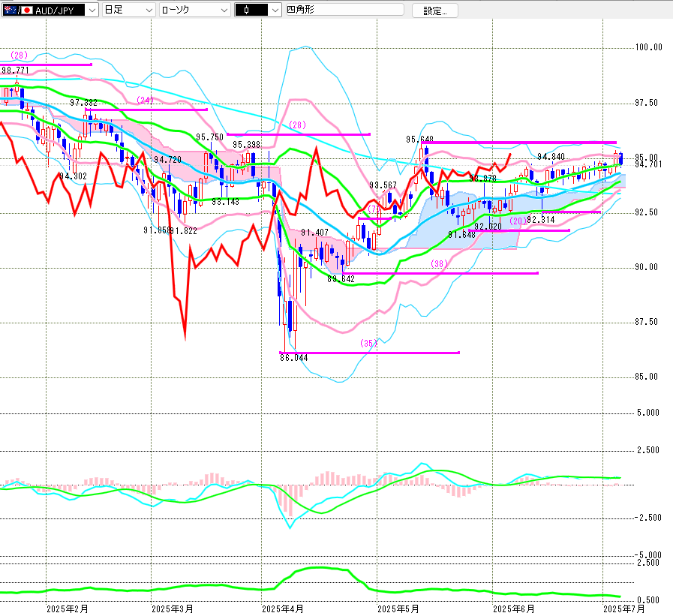Screen dimensions: 673x616
Task: Click the 92.314 price label
Action: pyautogui.click(x=541, y=220)
